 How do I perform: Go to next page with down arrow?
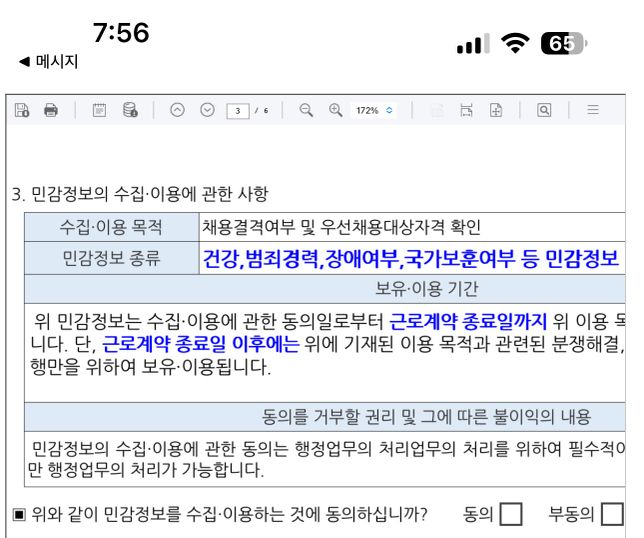click(207, 110)
